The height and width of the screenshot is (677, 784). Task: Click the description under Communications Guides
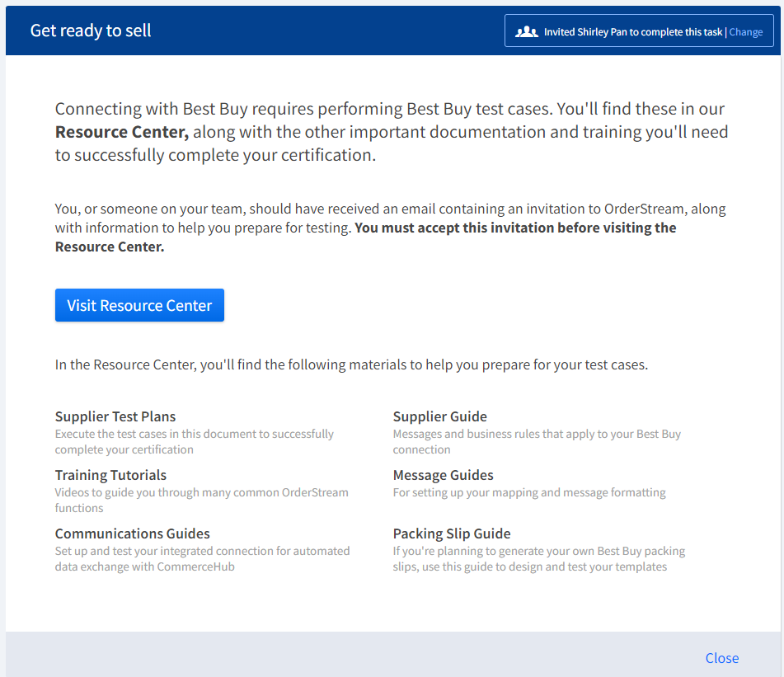point(202,558)
